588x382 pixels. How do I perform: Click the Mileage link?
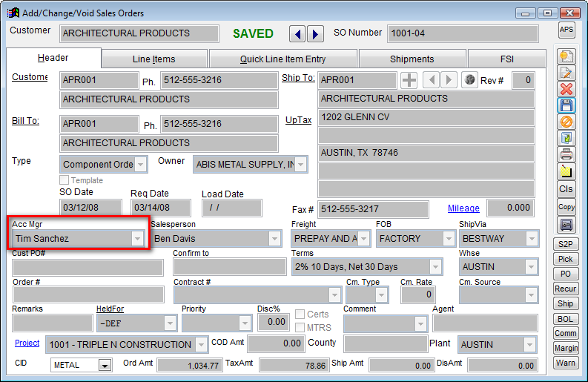[463, 209]
